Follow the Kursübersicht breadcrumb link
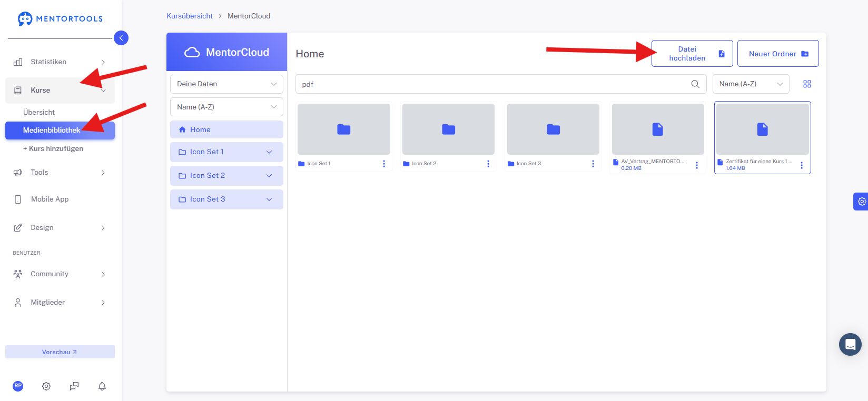Image resolution: width=868 pixels, height=401 pixels. pyautogui.click(x=190, y=16)
